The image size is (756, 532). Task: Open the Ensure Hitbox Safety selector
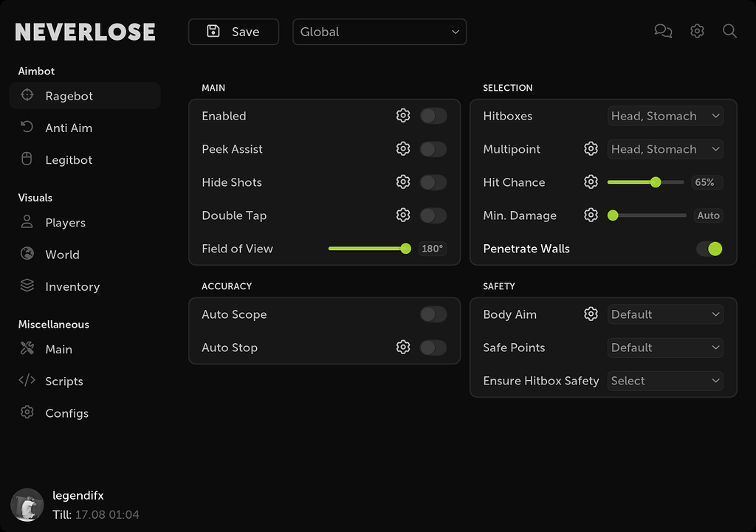[665, 381]
